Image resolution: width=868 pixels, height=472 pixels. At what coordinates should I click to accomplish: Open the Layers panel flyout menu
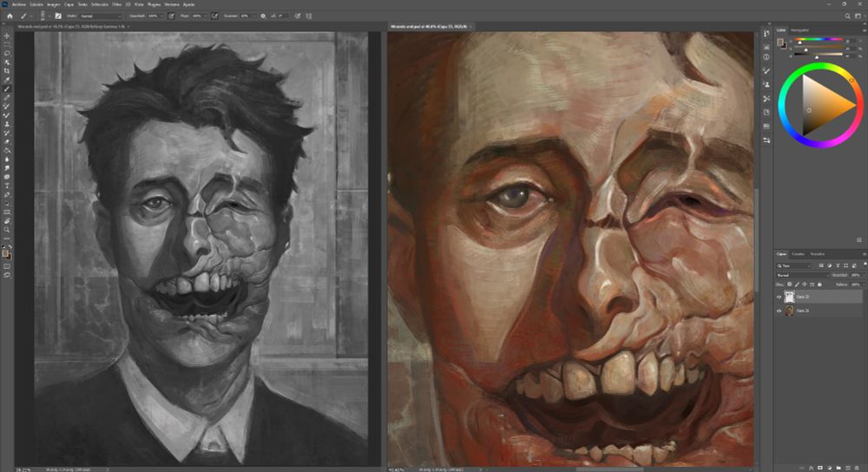(x=865, y=254)
